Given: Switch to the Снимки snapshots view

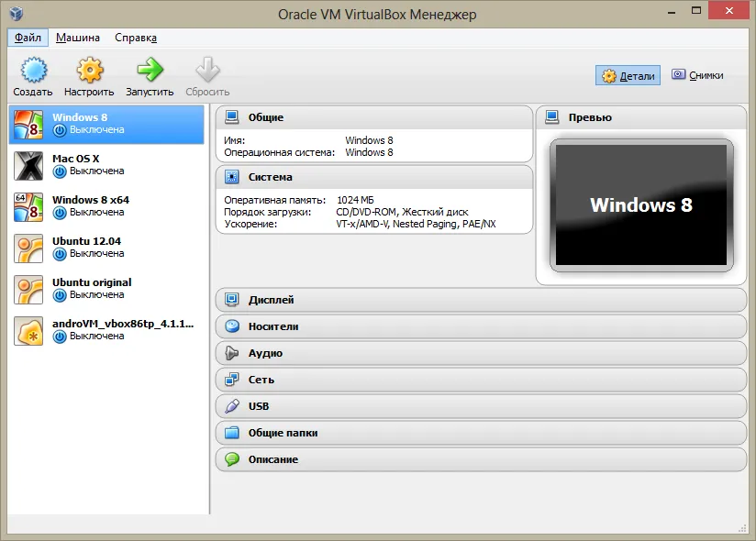Looking at the screenshot, I should click(697, 75).
